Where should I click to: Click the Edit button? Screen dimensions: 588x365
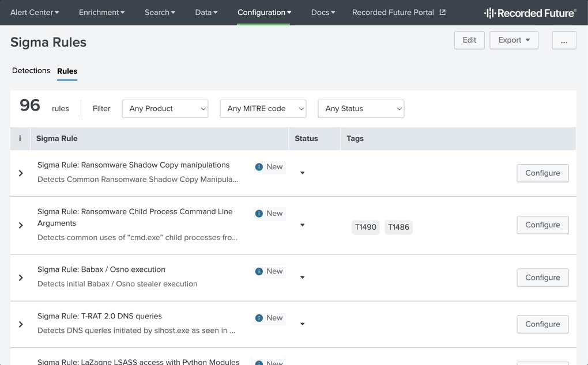[x=469, y=40]
